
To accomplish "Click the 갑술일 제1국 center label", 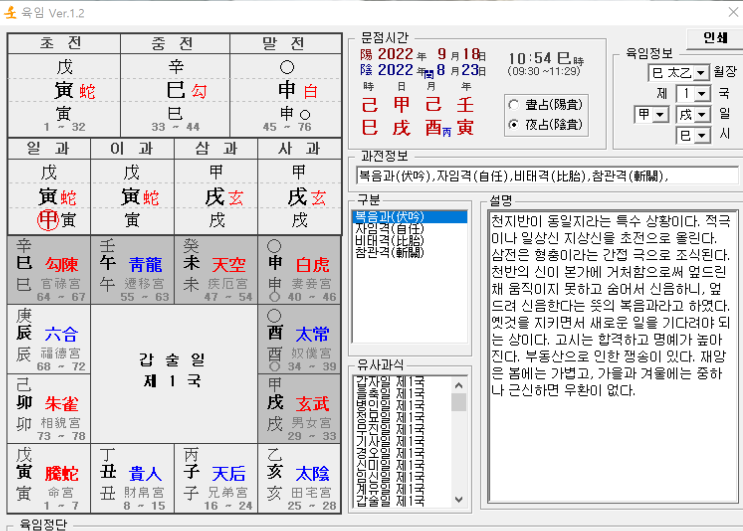I will [172, 370].
